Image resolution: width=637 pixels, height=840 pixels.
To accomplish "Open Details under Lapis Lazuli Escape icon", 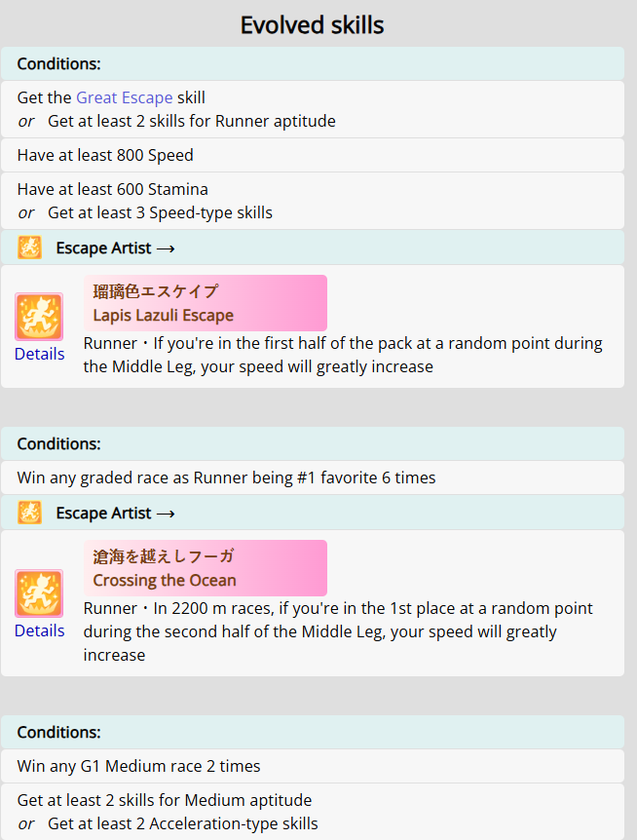I will click(40, 354).
